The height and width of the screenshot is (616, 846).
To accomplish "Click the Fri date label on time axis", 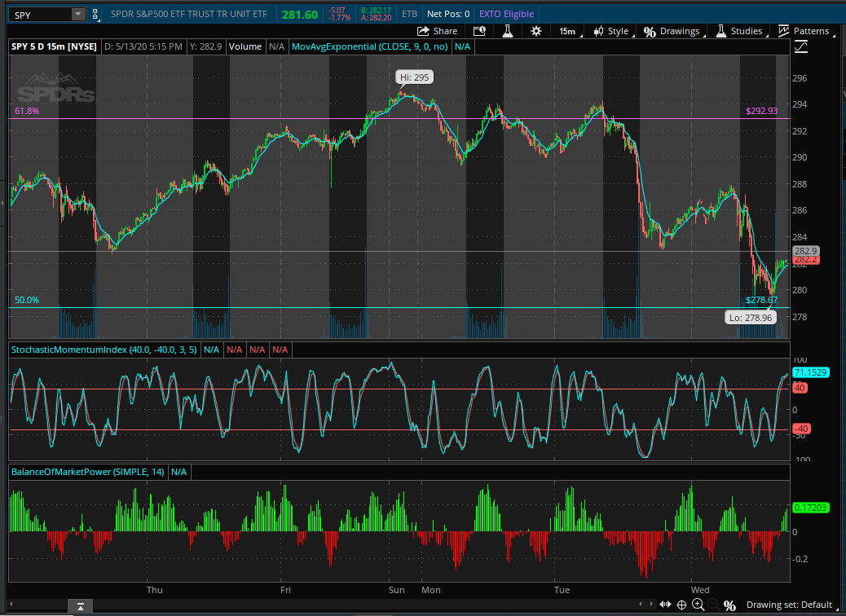I will 285,590.
